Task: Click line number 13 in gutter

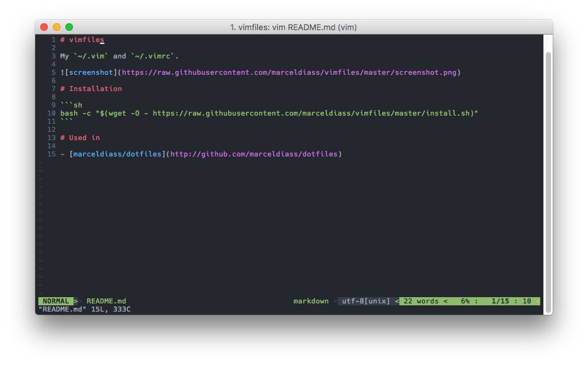Action: pyautogui.click(x=52, y=138)
